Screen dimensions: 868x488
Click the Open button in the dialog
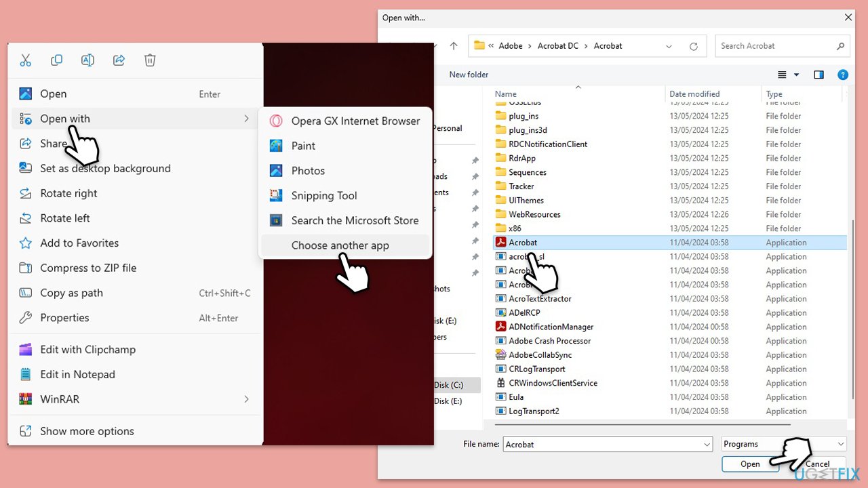[x=750, y=464]
